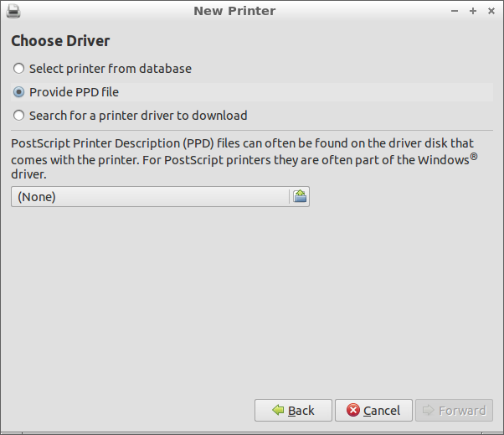The image size is (504, 435).
Task: Click the 'Choose Driver' heading
Action: [60, 41]
